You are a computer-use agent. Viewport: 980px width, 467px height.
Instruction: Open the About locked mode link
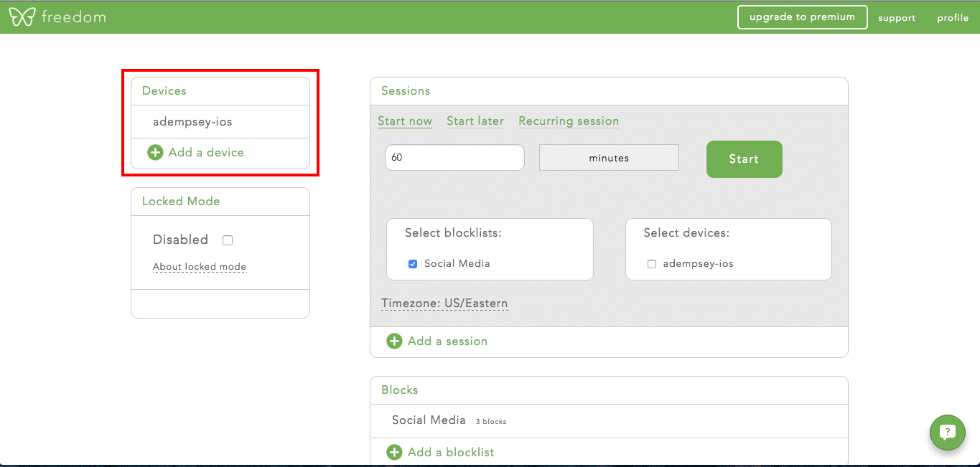click(x=200, y=267)
